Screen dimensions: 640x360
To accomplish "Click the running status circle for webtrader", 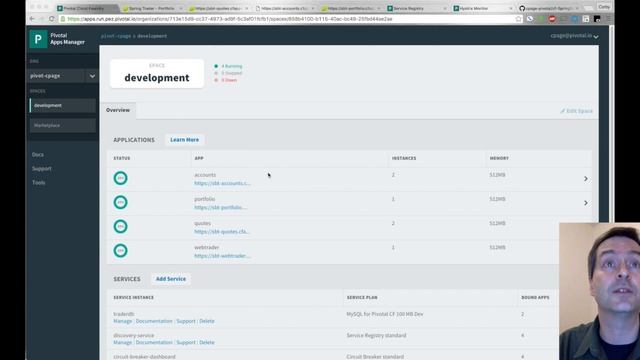I will (120, 251).
